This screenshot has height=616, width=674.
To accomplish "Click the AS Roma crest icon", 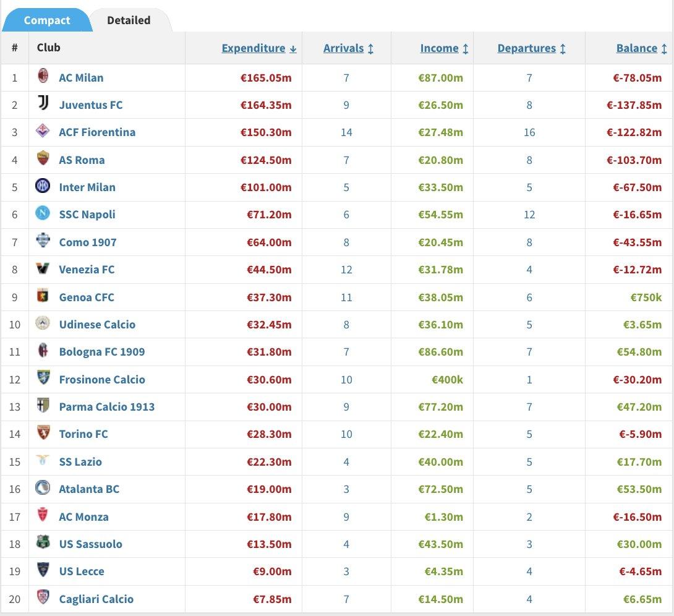I will 43,158.
